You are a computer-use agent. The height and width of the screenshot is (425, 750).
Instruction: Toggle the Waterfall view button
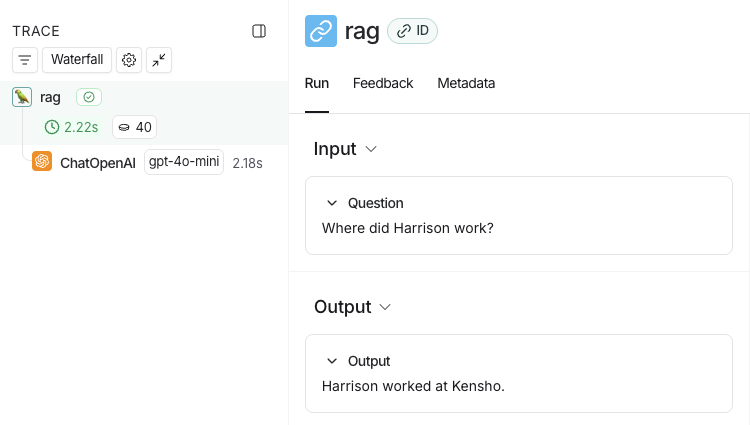[x=77, y=60]
